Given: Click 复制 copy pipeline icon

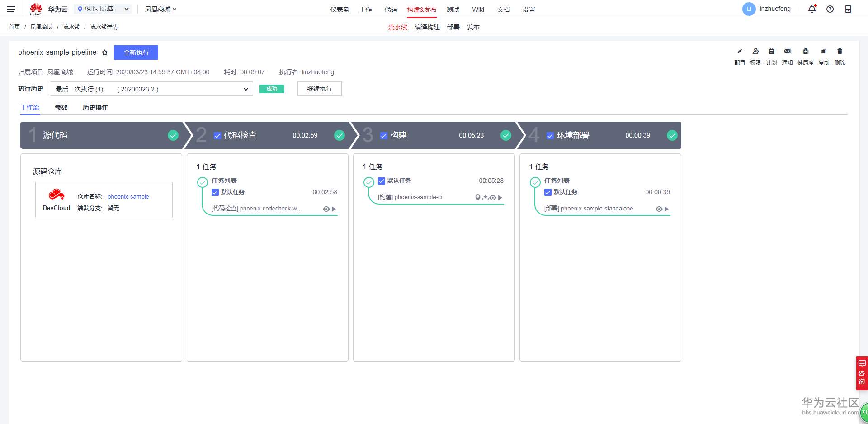Looking at the screenshot, I should click(x=824, y=51).
